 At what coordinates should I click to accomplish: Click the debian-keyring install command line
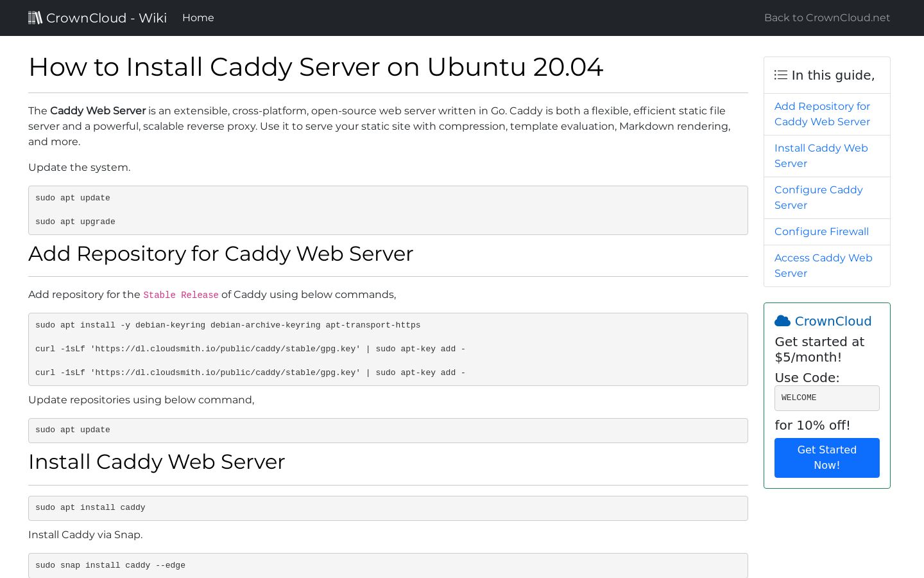[228, 326]
